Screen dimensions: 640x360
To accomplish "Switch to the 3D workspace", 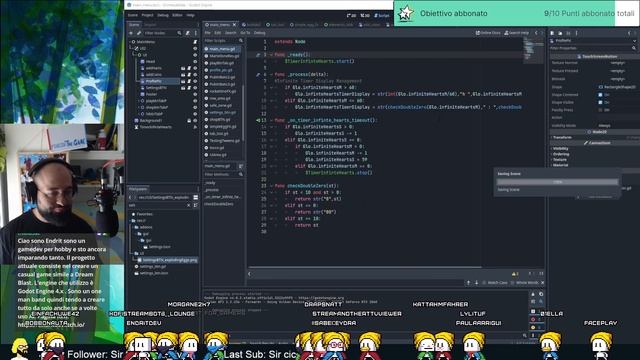I will pos(365,16).
